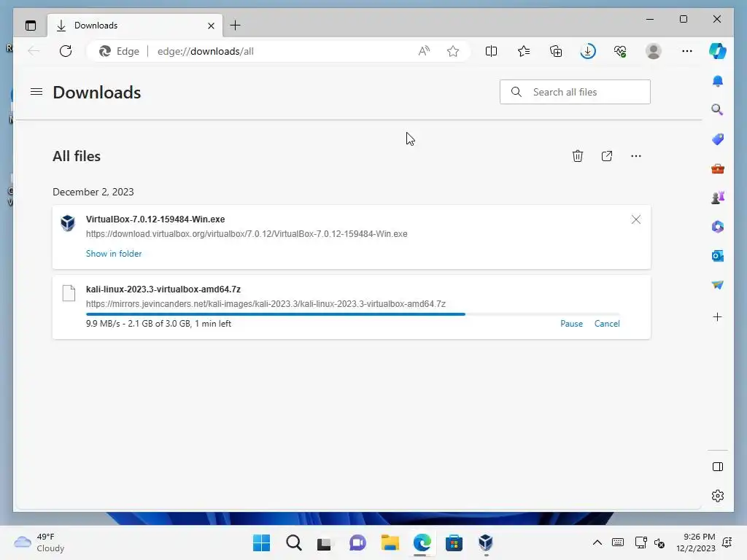Open the clock showing 9:26 PM
This screenshot has height=560, width=747.
coord(695,542)
